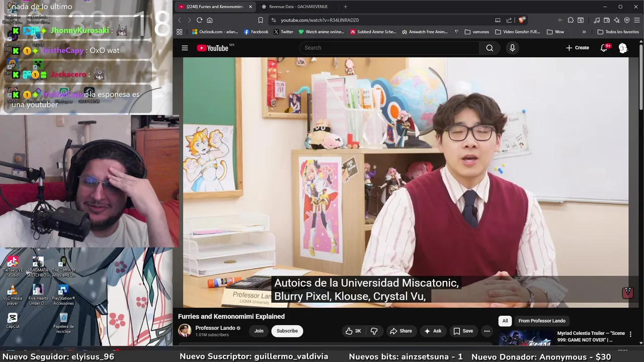Like the video with thumbs up
This screenshot has width=644, height=362.
[x=353, y=331]
